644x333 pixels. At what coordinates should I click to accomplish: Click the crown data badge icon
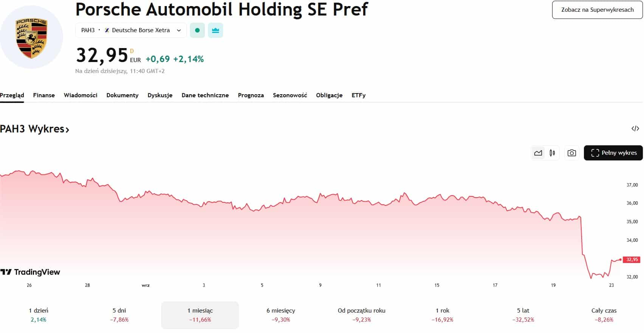coord(216,30)
